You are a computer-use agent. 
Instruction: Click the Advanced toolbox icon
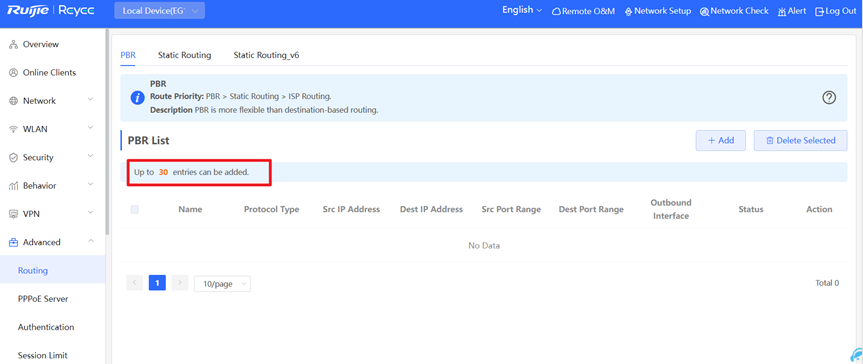pyautogui.click(x=14, y=242)
